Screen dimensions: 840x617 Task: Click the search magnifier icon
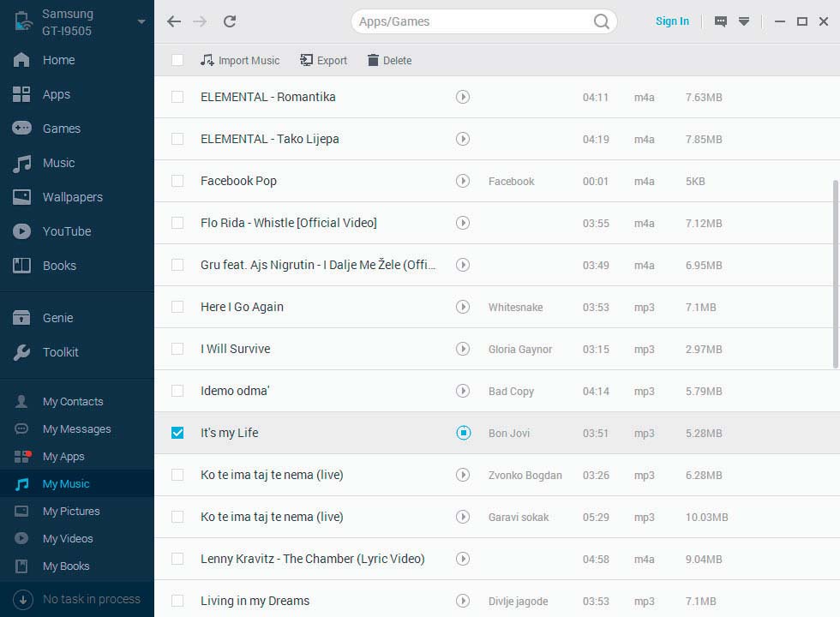(x=601, y=21)
